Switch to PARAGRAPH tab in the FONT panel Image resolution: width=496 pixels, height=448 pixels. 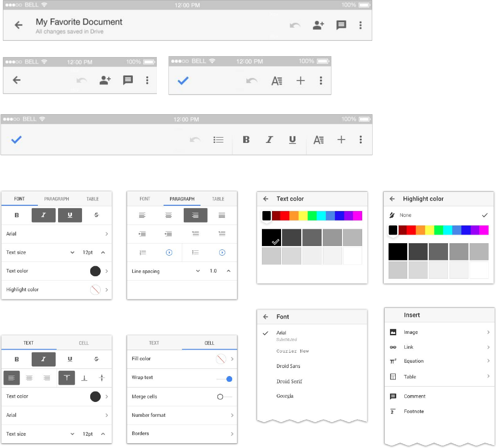click(x=57, y=199)
